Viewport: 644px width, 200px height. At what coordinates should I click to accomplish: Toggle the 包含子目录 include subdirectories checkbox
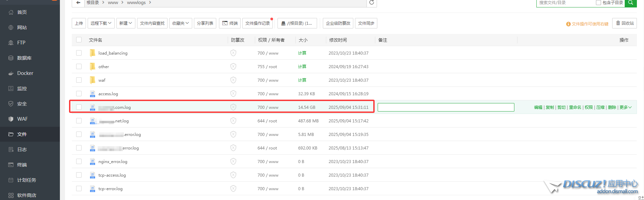click(x=598, y=3)
